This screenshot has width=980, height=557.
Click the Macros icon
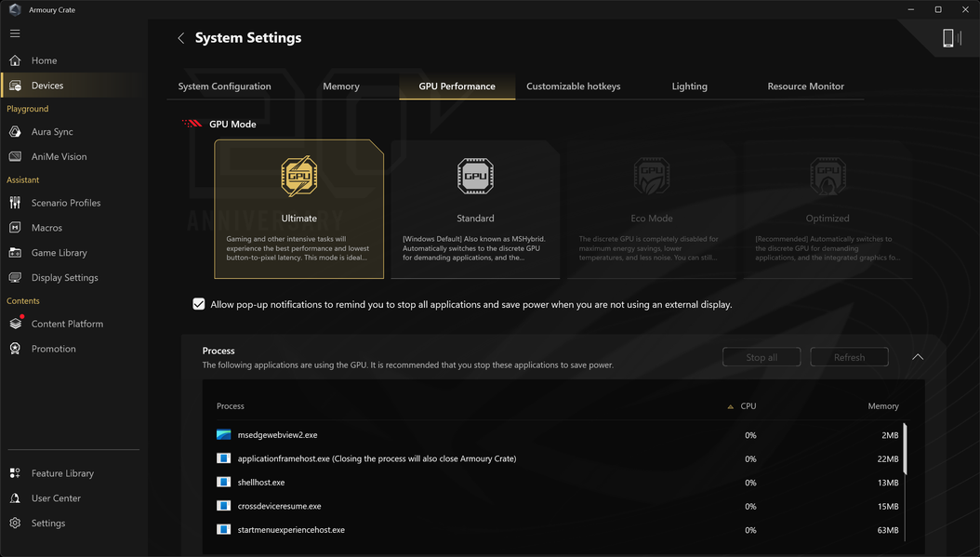[15, 228]
